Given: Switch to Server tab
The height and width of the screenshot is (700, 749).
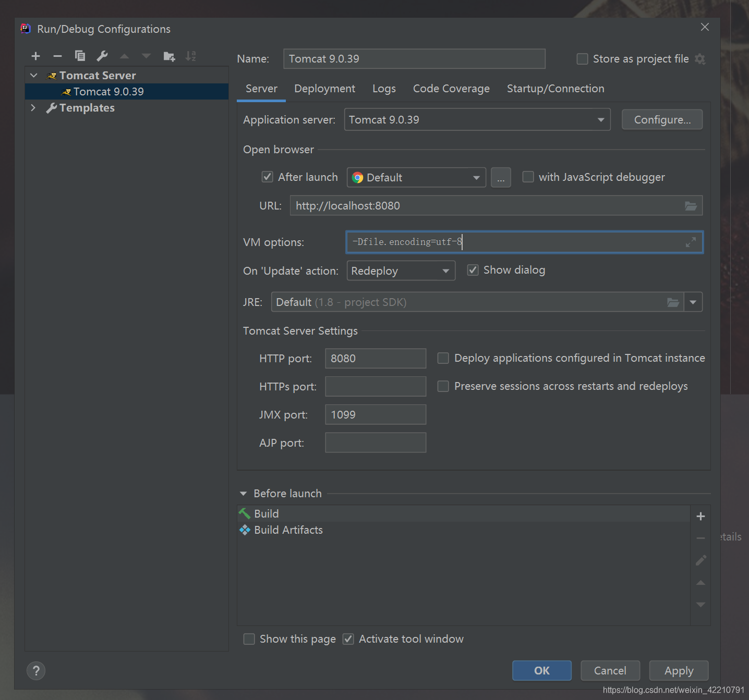Looking at the screenshot, I should (261, 89).
